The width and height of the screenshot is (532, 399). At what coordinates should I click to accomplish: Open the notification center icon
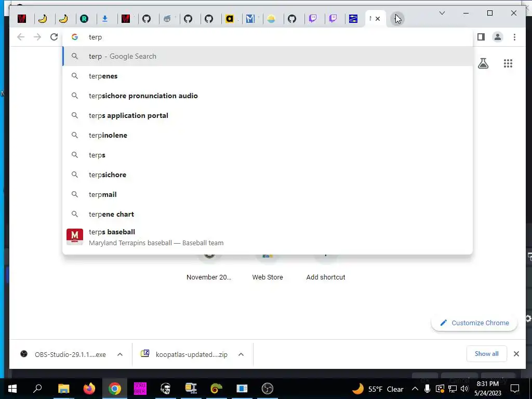pyautogui.click(x=515, y=389)
